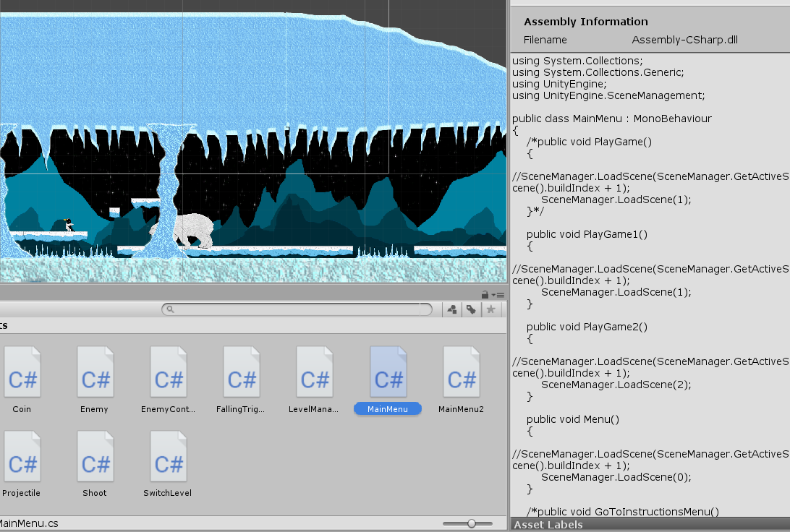
Task: Click the EnemyCont... script icon
Action: pos(169,372)
